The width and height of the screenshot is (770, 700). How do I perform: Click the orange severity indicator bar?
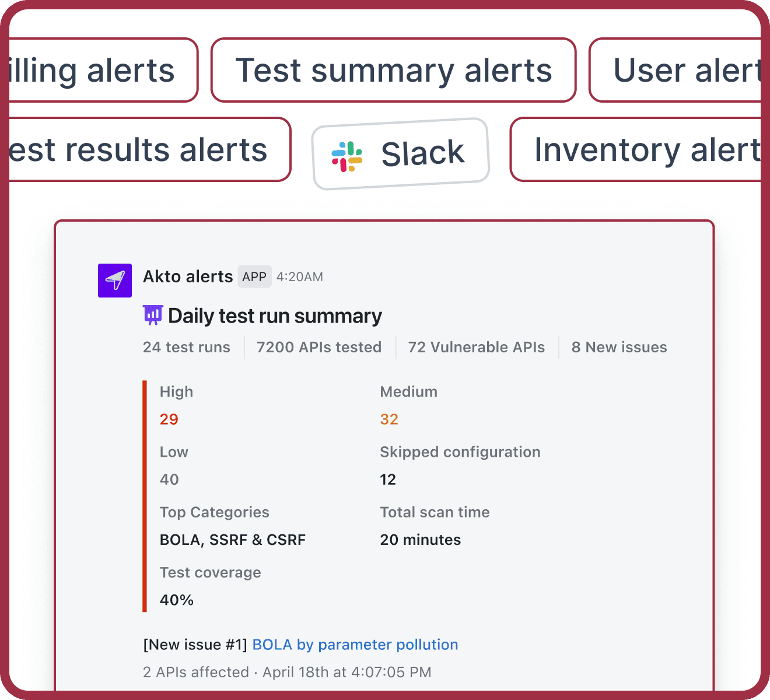coord(145,496)
